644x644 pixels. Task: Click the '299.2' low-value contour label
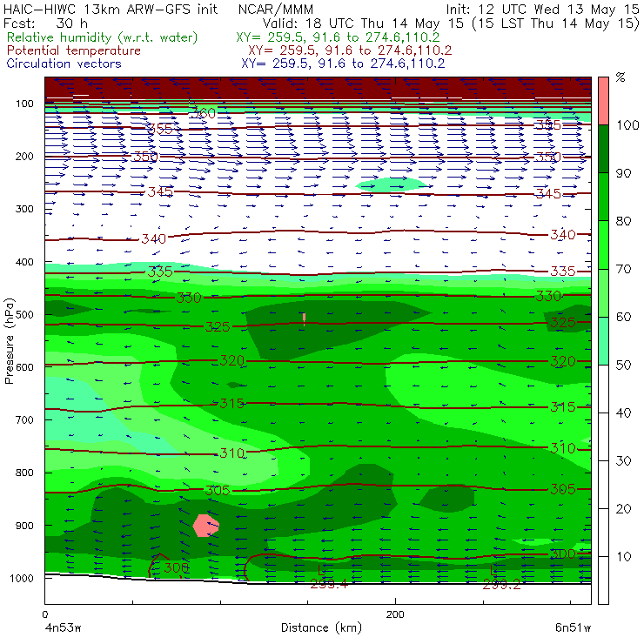[501, 585]
